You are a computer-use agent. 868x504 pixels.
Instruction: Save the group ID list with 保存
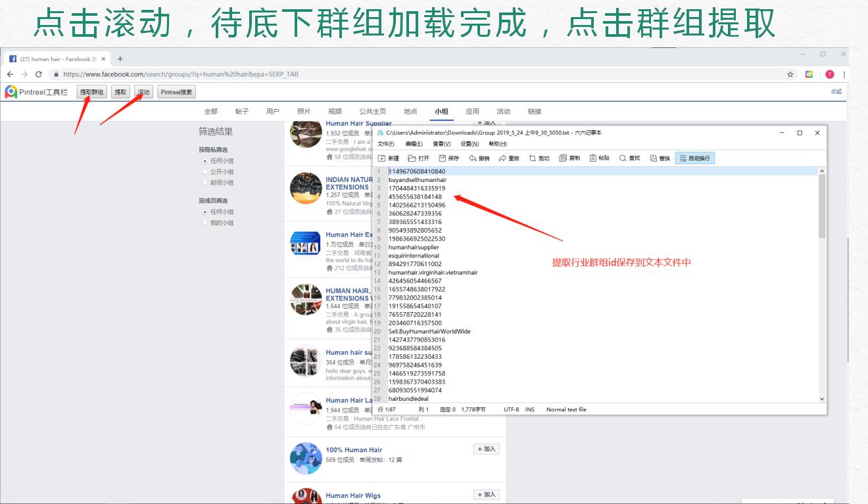point(448,158)
